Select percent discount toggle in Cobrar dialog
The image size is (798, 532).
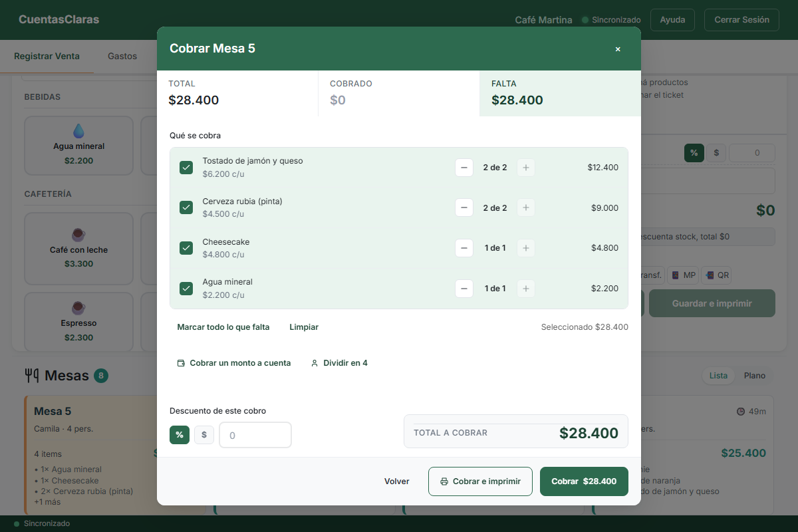coord(179,435)
